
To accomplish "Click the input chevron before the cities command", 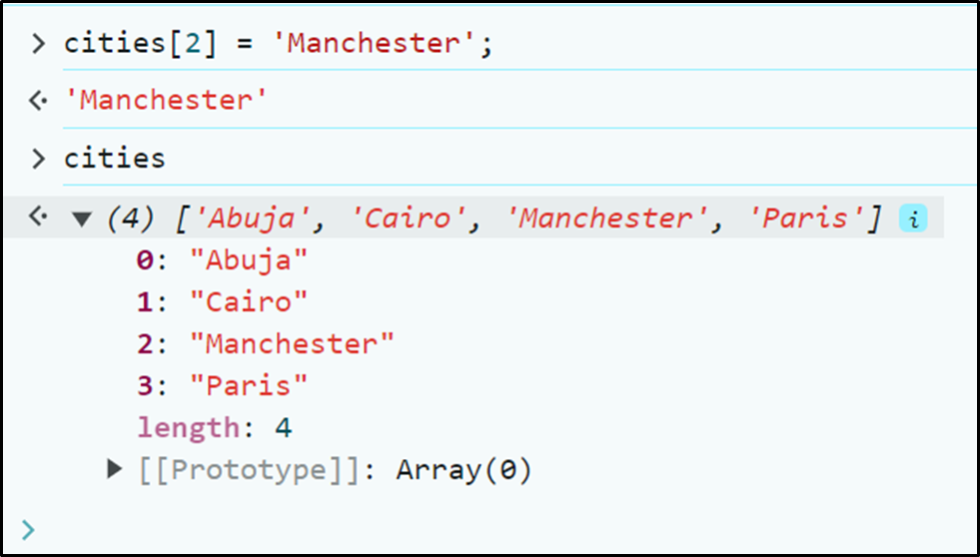I will [38, 158].
